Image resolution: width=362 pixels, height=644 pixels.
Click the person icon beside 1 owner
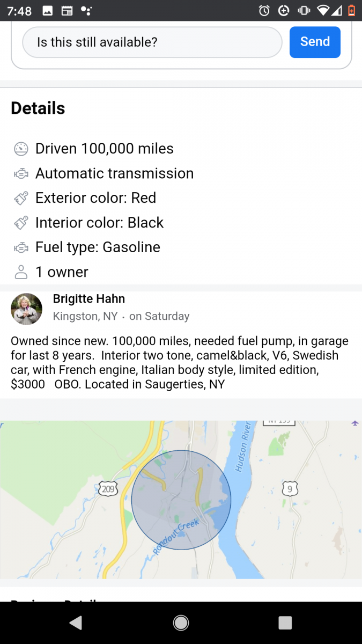click(20, 272)
